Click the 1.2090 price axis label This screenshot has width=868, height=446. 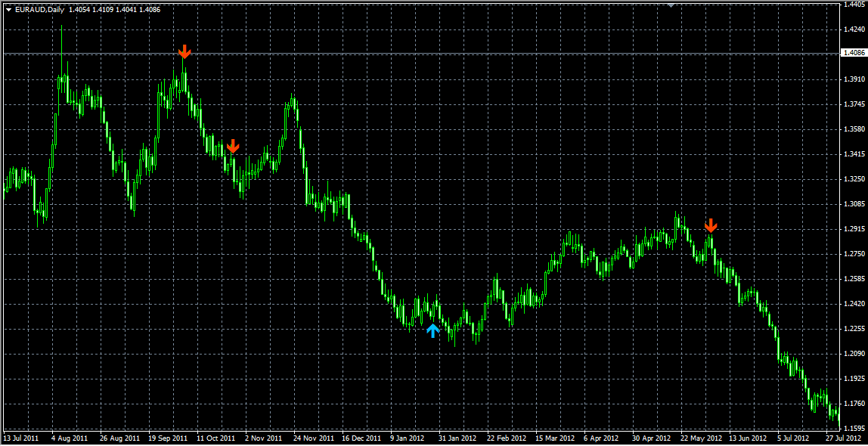pyautogui.click(x=853, y=353)
